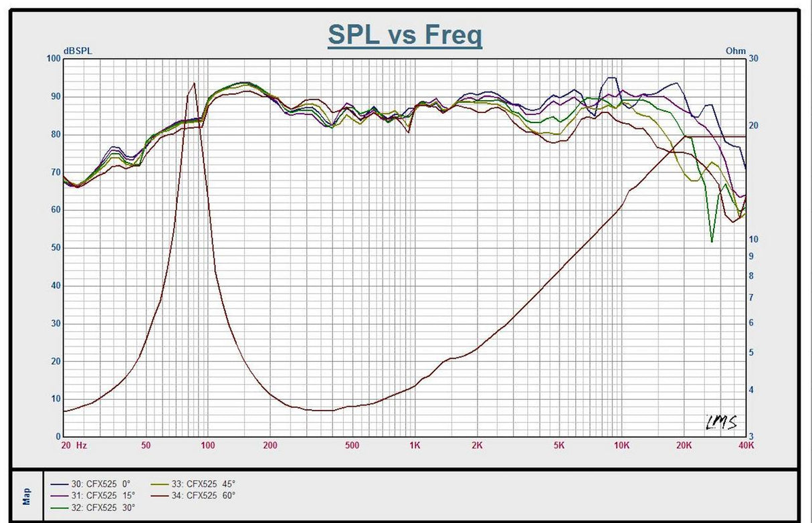Click the SPL vs Freq title

[405, 35]
